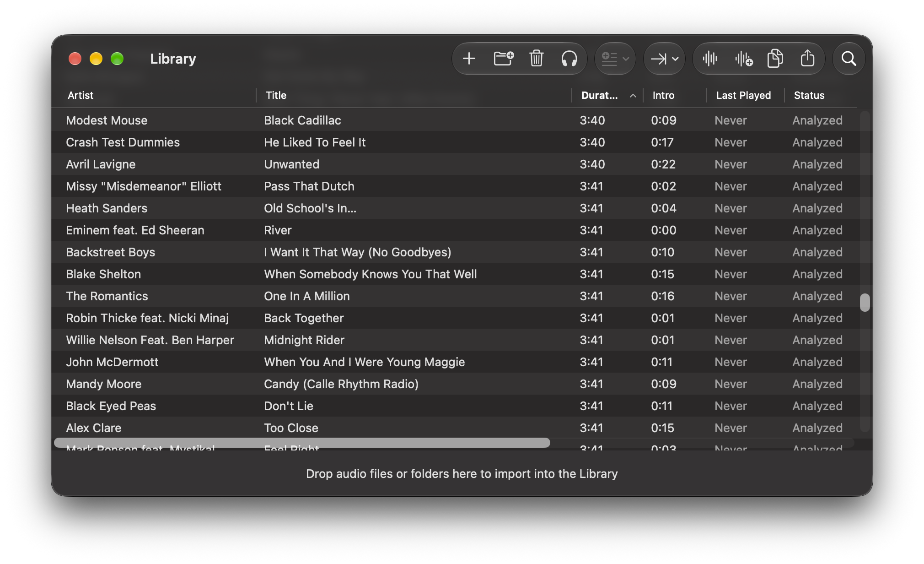Image resolution: width=924 pixels, height=564 pixels.
Task: Click the headphones preview icon
Action: 569,59
